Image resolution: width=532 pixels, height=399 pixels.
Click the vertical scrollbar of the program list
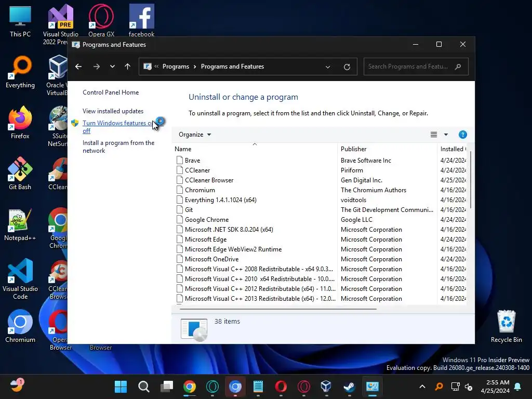(471, 180)
